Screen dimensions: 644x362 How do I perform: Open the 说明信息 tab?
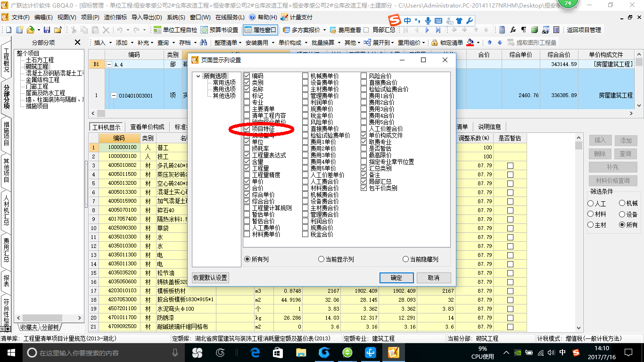pyautogui.click(x=489, y=127)
